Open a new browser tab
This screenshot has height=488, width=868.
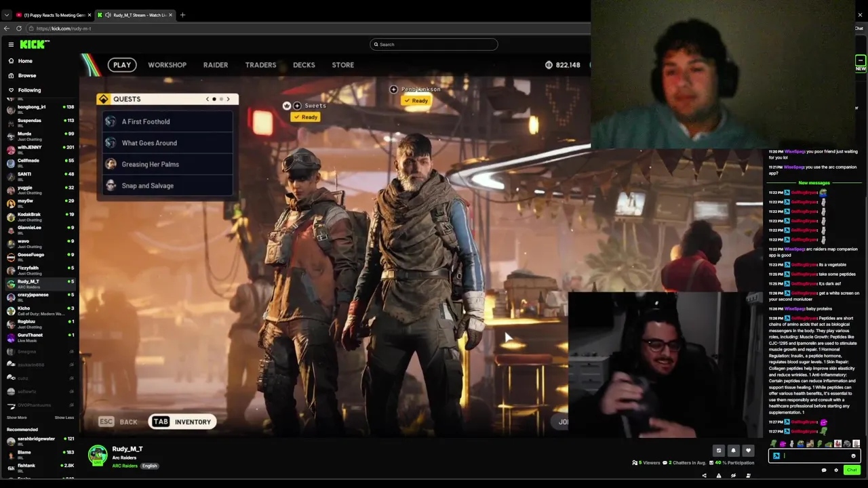(182, 15)
